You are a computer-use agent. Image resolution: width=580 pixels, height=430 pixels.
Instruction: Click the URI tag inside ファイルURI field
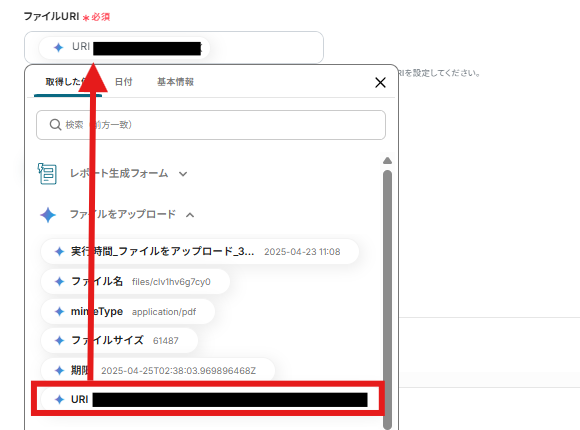pyautogui.click(x=124, y=47)
